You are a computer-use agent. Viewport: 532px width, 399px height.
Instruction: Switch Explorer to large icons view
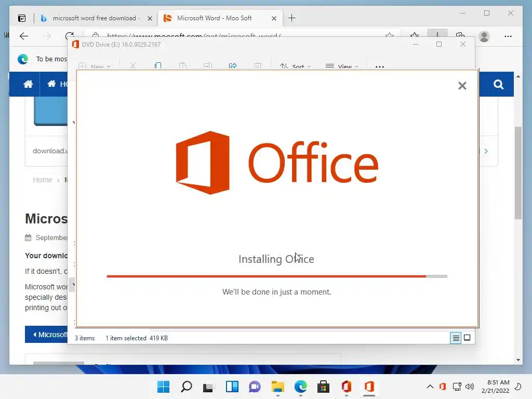pyautogui.click(x=467, y=338)
